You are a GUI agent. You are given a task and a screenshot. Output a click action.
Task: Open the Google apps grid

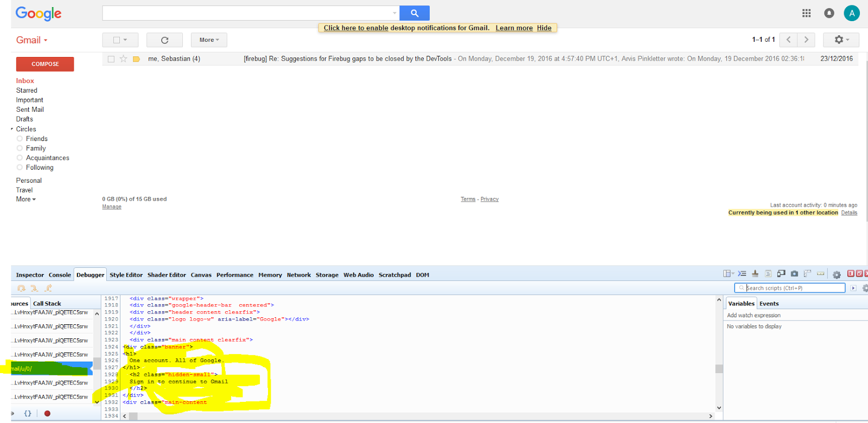[807, 13]
